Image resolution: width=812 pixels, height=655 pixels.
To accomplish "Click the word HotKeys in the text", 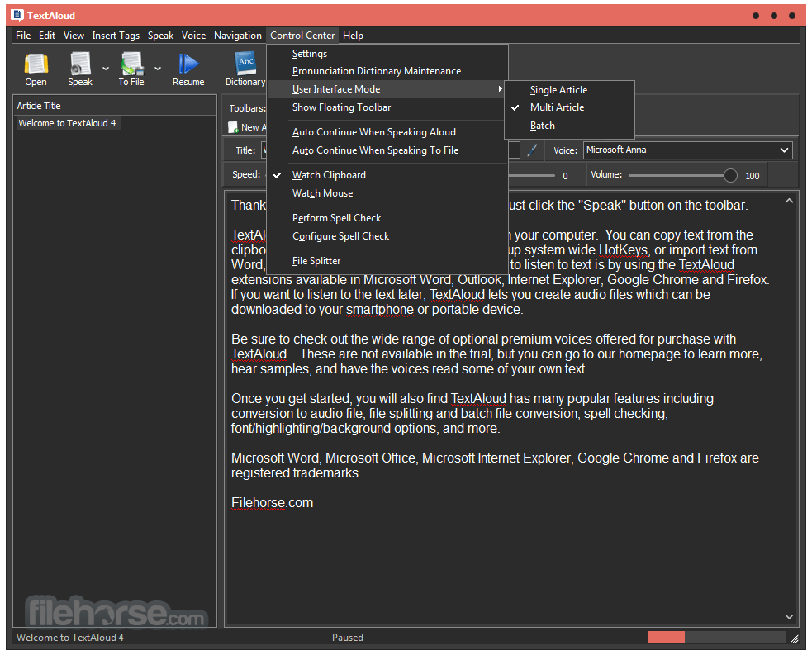I will click(623, 250).
